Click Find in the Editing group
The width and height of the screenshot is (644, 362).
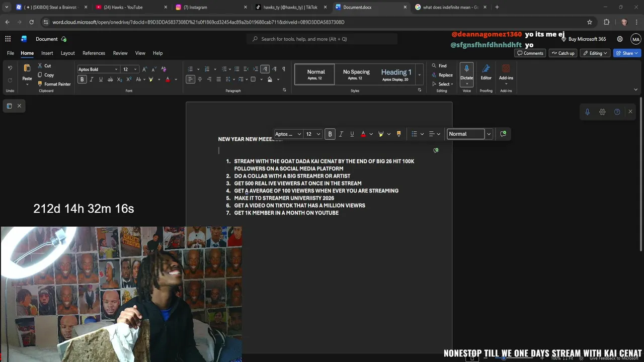(439, 66)
